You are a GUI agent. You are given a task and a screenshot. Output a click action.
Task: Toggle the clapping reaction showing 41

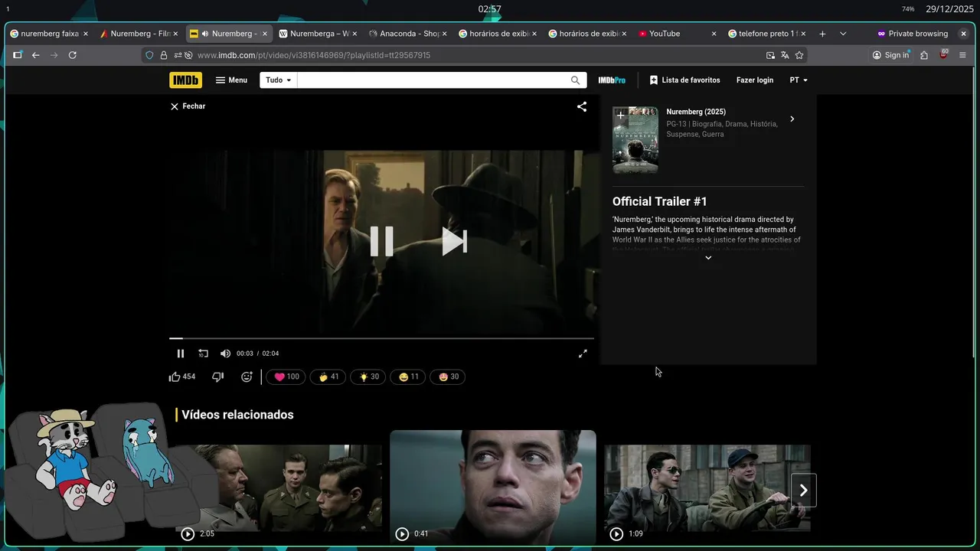(328, 377)
